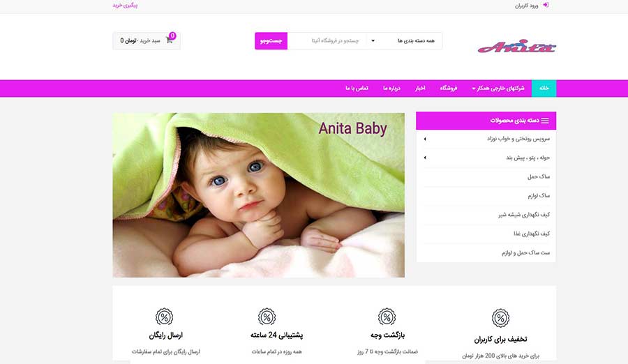Go to تماس با ما page
628x364 pixels.
click(x=357, y=88)
